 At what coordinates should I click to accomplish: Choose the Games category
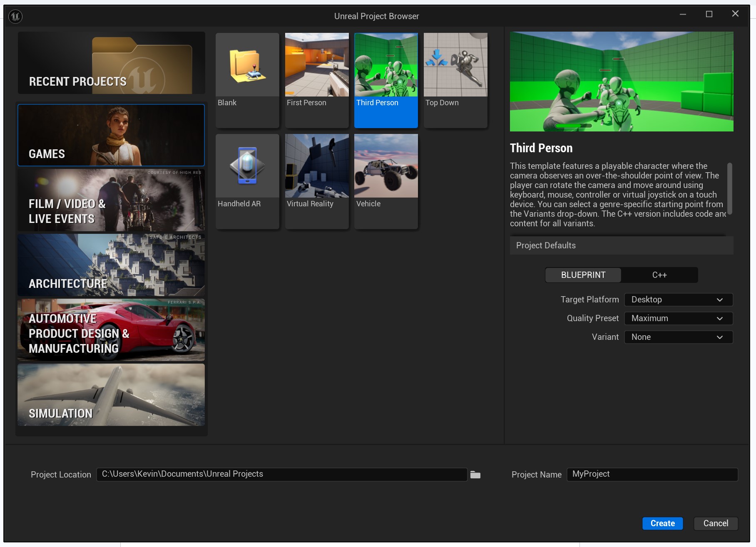coord(111,135)
